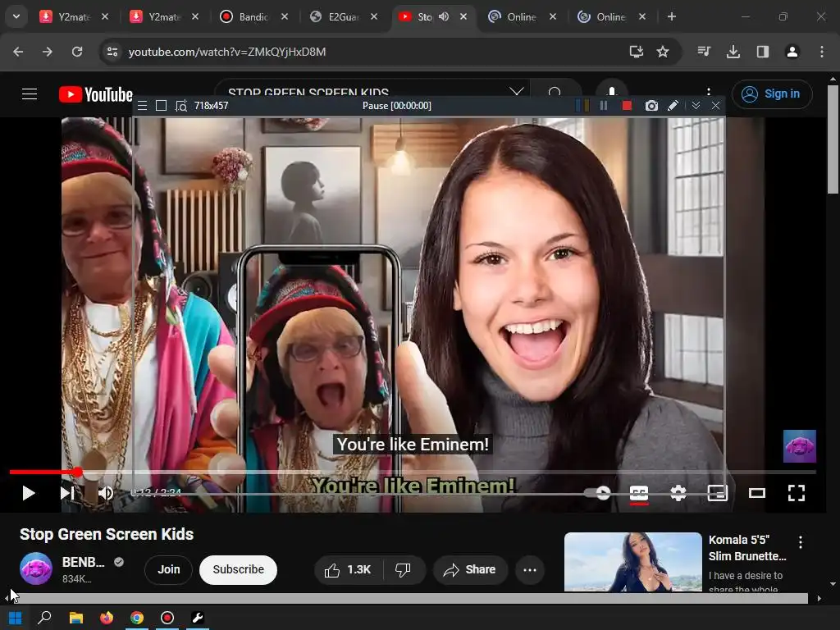Click the Sign in button
Screen dimensions: 840x630
[772, 94]
